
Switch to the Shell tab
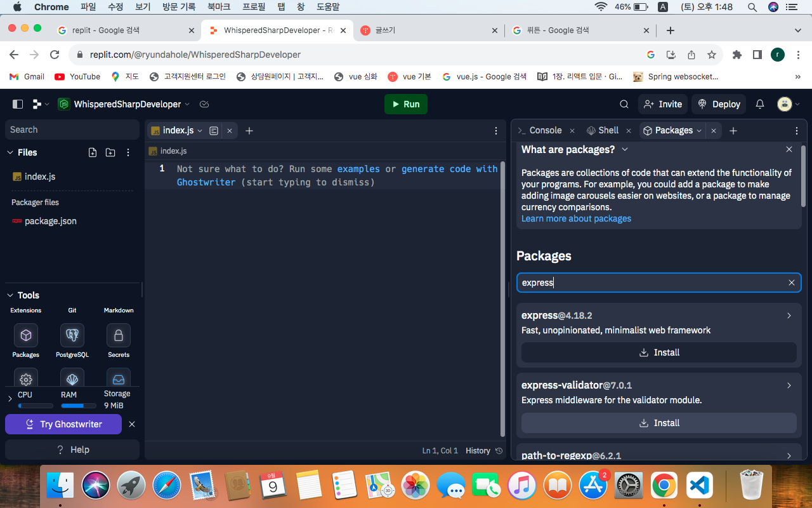click(603, 130)
